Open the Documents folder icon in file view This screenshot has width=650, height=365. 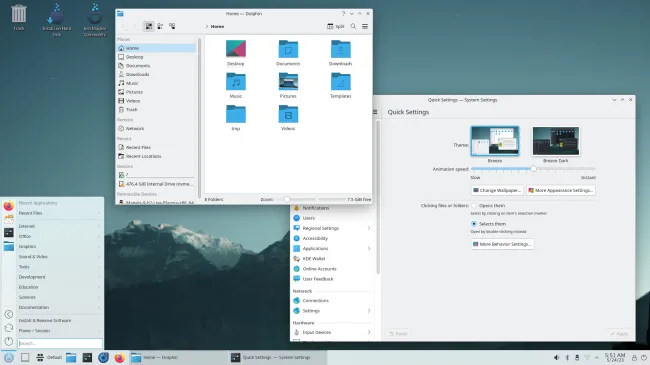pos(288,53)
